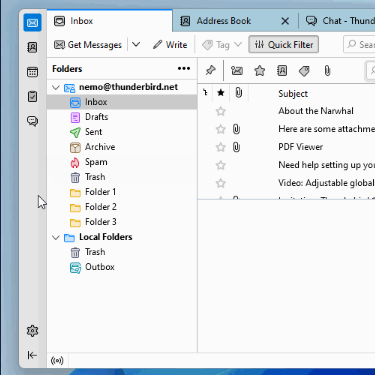The width and height of the screenshot is (375, 375).
Task: Open Folder 2
Action: 122,207
